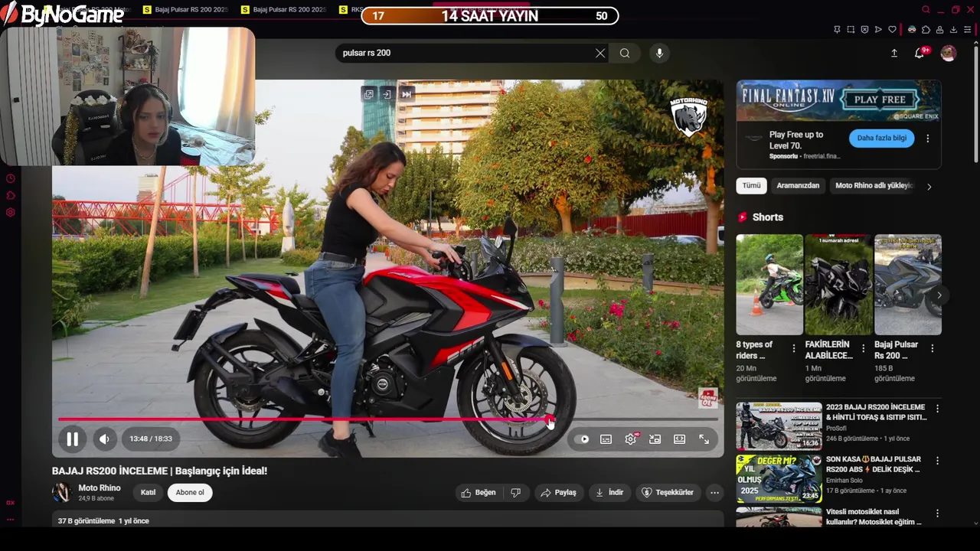Select the Moto Rhino adlı yükleyici chip
The image size is (980, 551).
[x=874, y=186]
